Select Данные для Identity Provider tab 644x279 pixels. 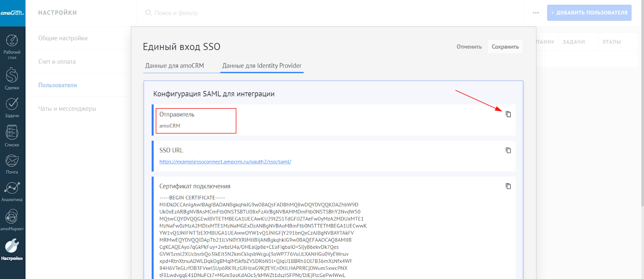point(262,66)
